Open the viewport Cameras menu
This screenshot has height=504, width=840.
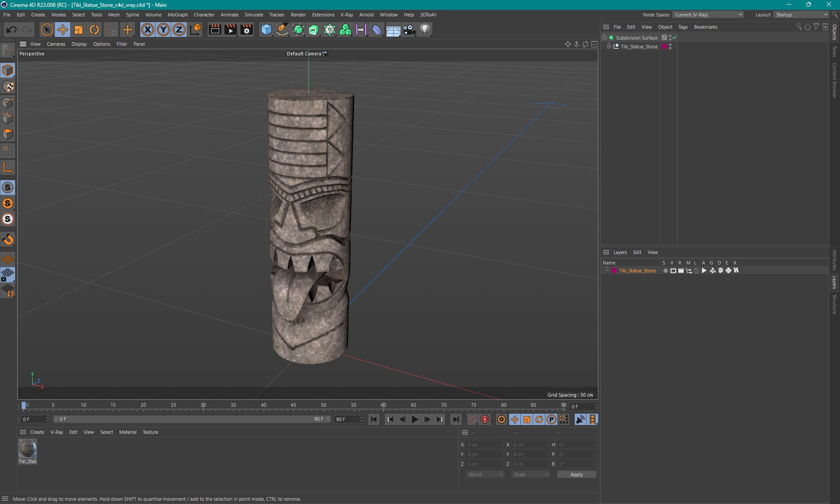[56, 44]
